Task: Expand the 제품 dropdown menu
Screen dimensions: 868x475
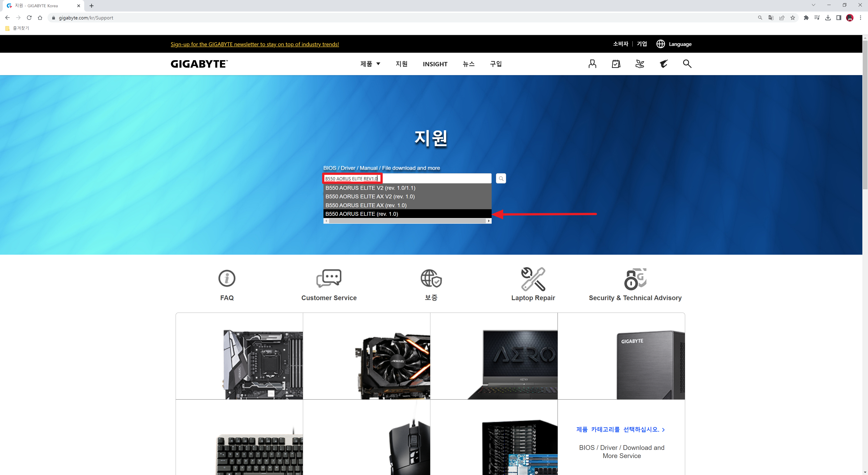Action: [370, 64]
